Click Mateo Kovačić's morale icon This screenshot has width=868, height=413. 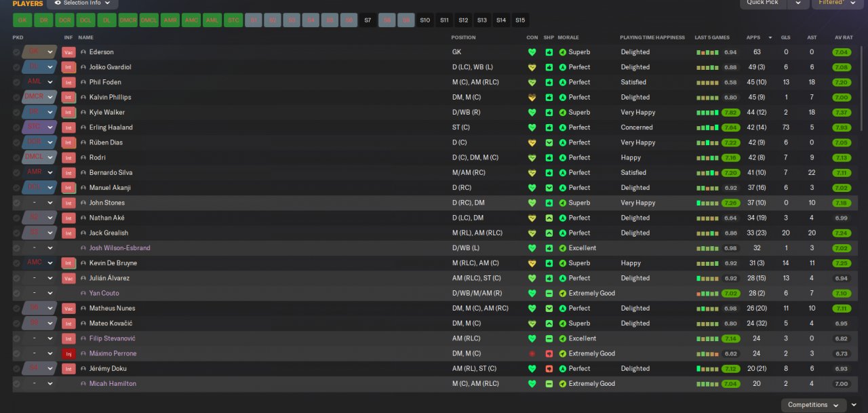(562, 323)
